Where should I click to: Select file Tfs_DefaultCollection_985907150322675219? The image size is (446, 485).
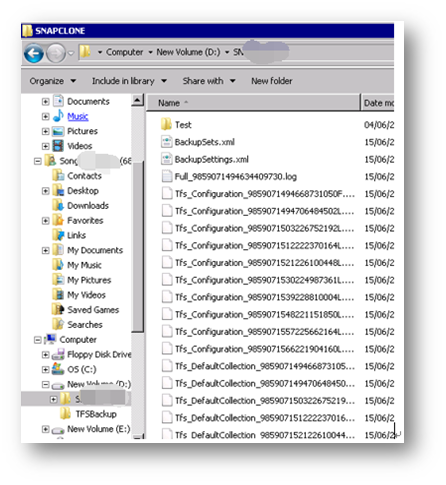(265, 401)
